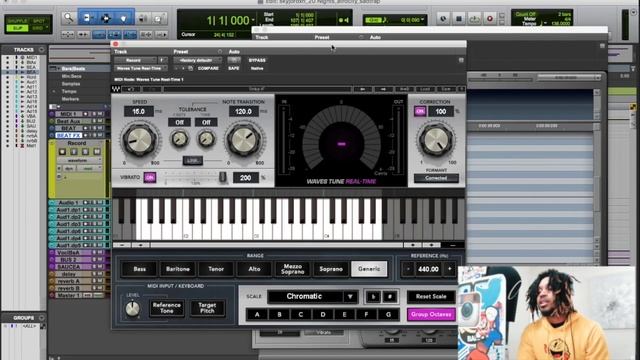Click the Waves logo in plugin toolbar

tap(116, 89)
